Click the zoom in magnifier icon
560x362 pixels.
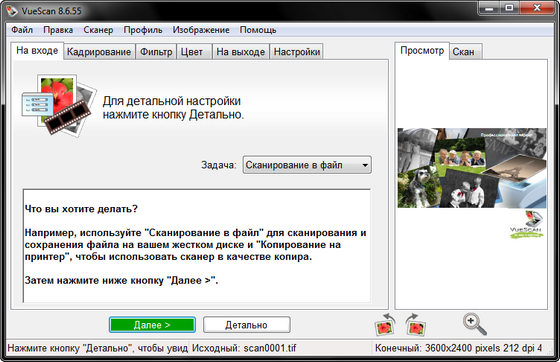pos(475,324)
